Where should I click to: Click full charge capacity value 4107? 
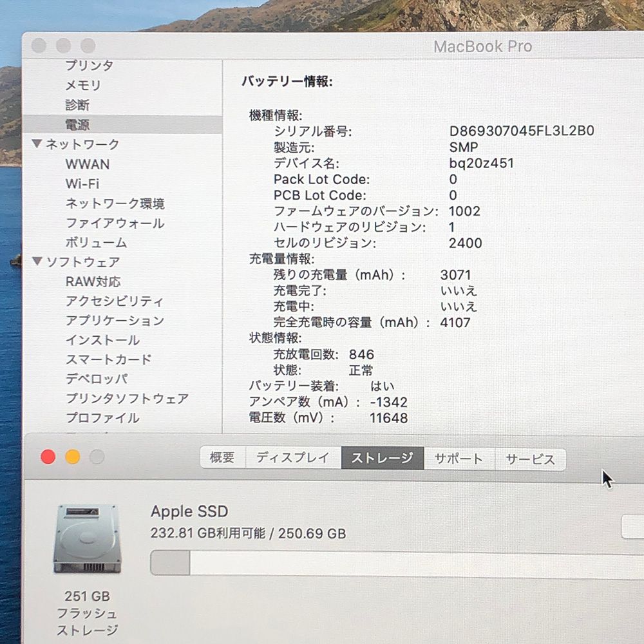455,323
